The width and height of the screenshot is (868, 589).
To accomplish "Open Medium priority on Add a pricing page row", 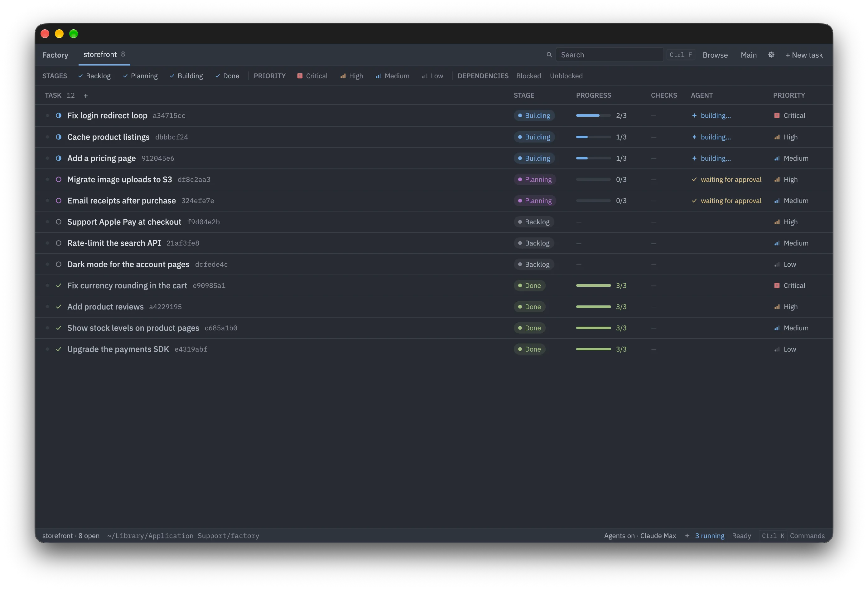I will coord(791,158).
